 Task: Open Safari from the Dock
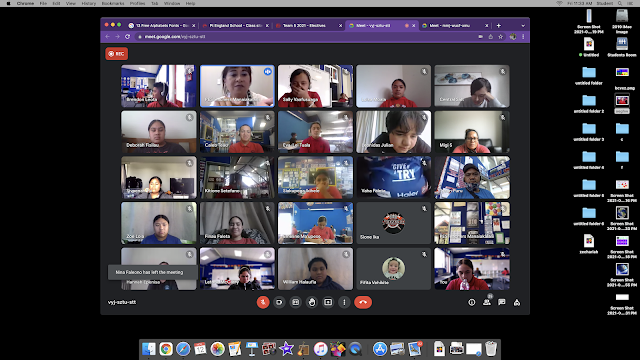pos(183,349)
